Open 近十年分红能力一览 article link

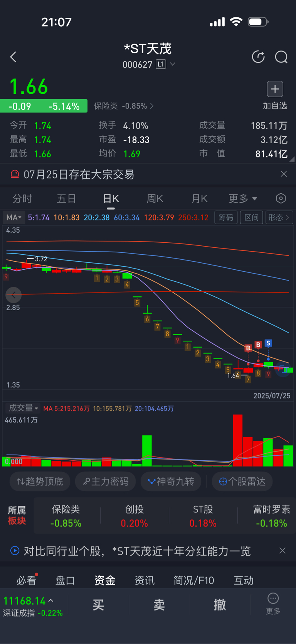(x=137, y=551)
